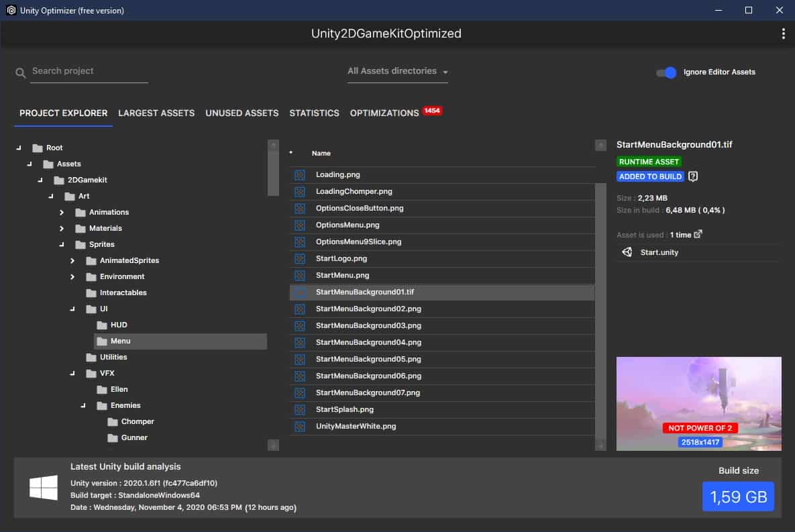
Task: Click the Chomper folder icon
Action: 113,422
